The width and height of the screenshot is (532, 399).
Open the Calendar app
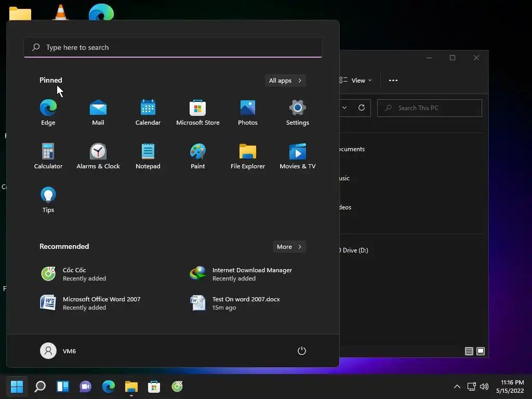148,113
